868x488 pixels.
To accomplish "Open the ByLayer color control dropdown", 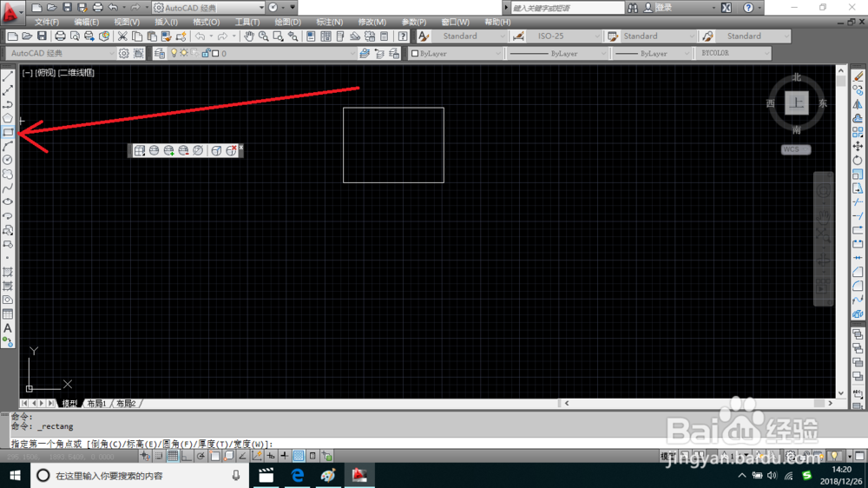I will [497, 53].
